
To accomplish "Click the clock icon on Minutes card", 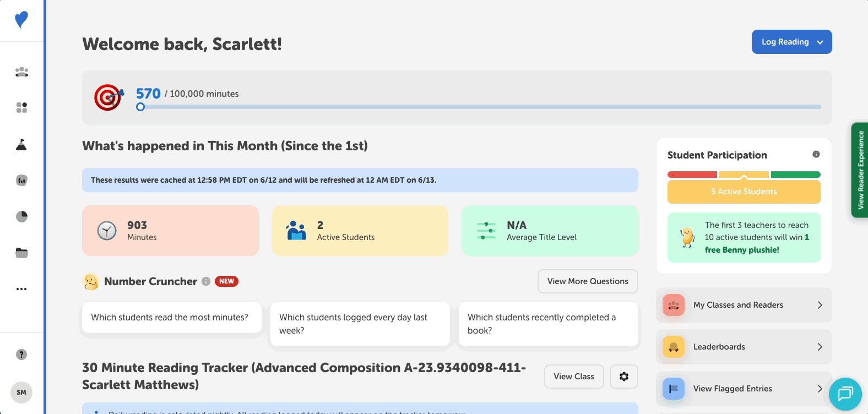I will pos(107,231).
